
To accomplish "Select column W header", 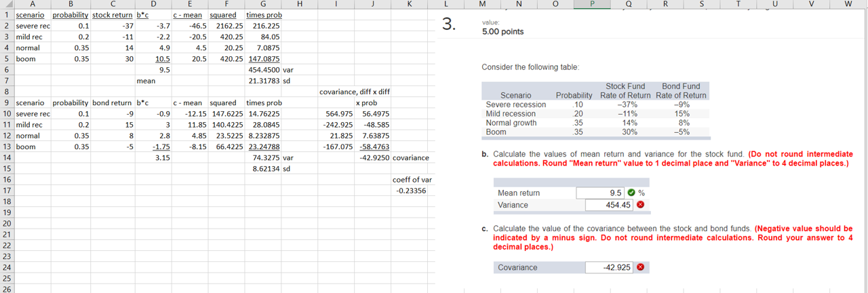I will tap(848, 4).
